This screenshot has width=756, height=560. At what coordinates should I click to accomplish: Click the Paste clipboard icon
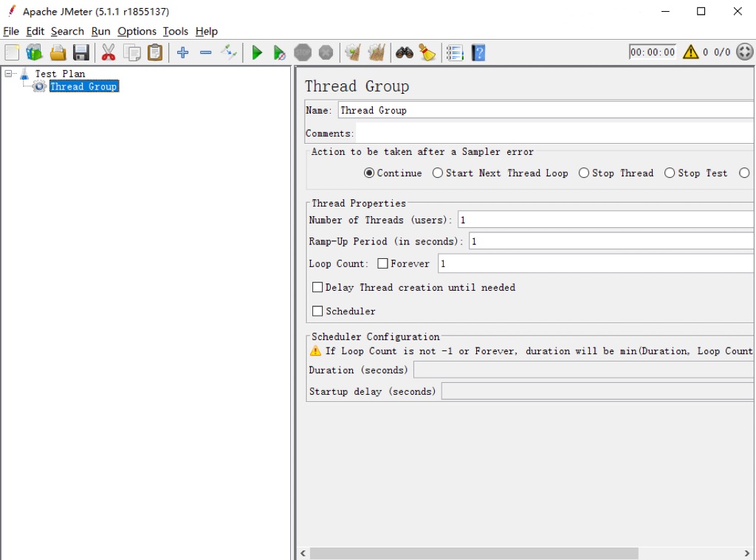pos(155,52)
